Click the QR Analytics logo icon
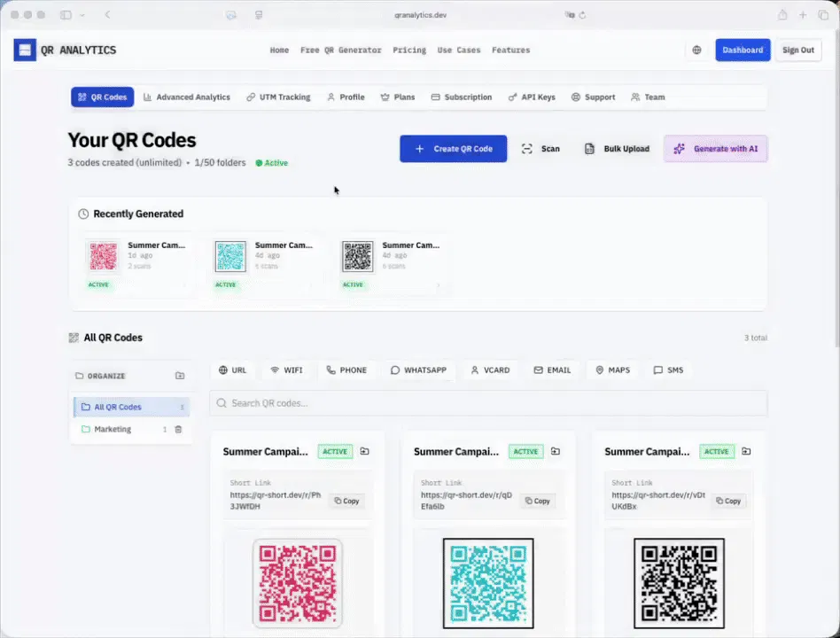 [x=25, y=50]
